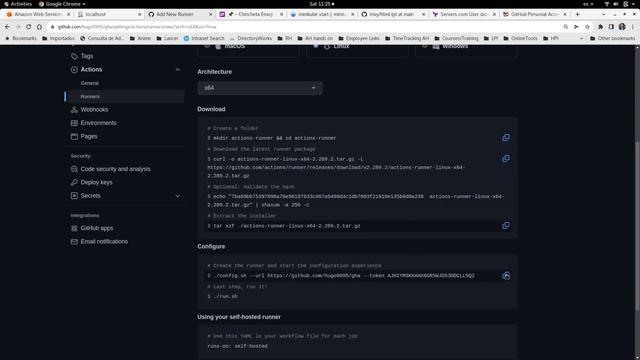Expand the Secrets sidebar section

pyautogui.click(x=178, y=196)
